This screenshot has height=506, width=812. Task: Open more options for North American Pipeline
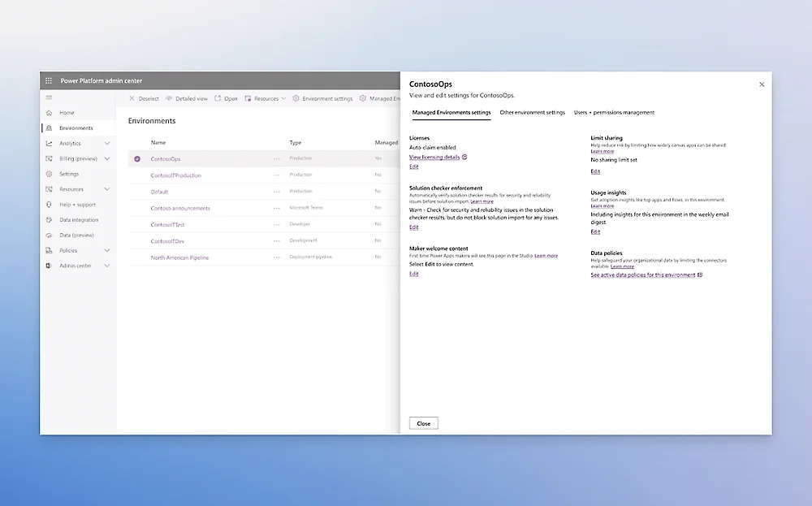tap(277, 257)
